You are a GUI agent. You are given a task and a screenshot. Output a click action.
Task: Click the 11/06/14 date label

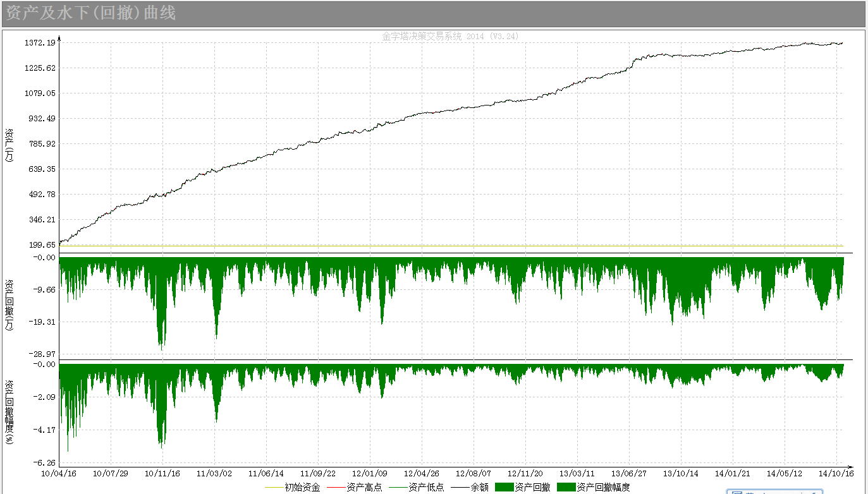coord(266,473)
